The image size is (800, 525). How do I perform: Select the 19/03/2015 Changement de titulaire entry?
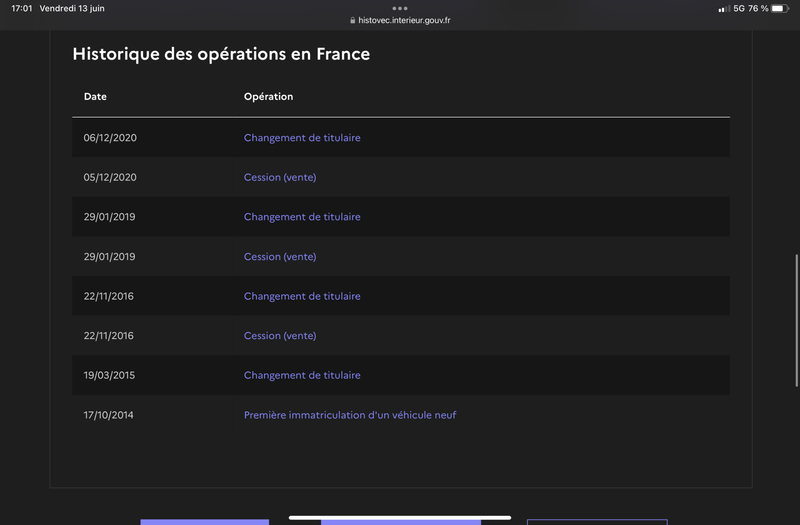[x=302, y=376]
